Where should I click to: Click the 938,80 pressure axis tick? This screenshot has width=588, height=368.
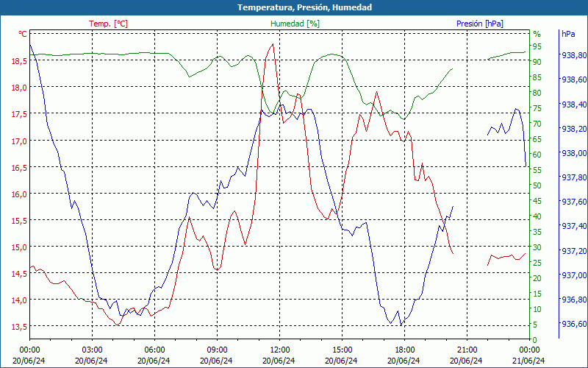click(x=574, y=55)
